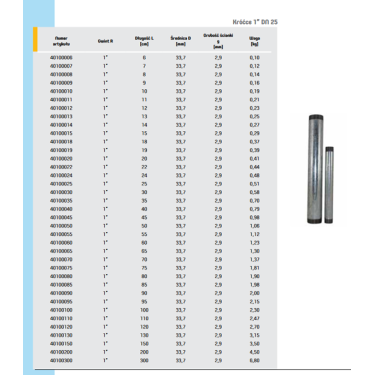Viewport: 375px width, 375px height.
Task: Click article number 40100018
Action: click(61, 142)
